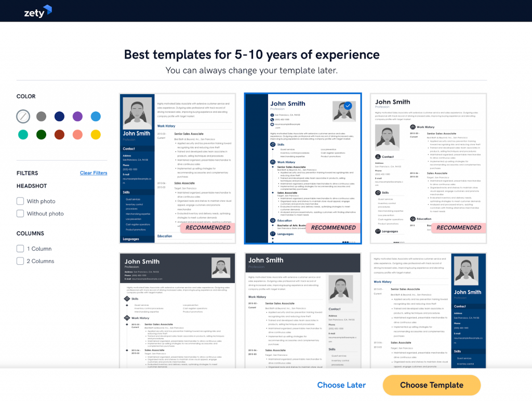Select the purple color swatch
Viewport: 532px width, 401px height.
click(x=77, y=117)
